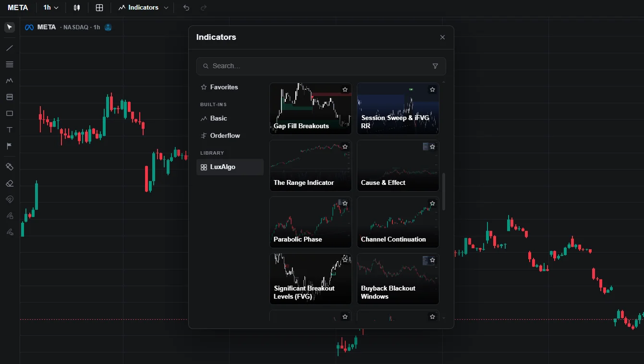Screen dimensions: 644x364
Task: Favorite the Buyback Blackout Windows indicator
Action: [x=432, y=260]
